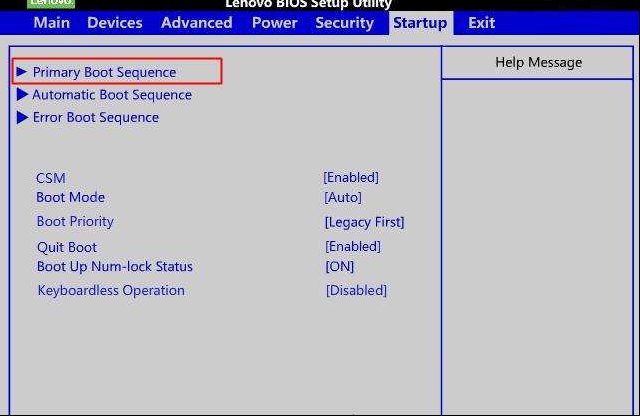
Task: Change Boot Up Num-lock ON value
Action: (340, 267)
